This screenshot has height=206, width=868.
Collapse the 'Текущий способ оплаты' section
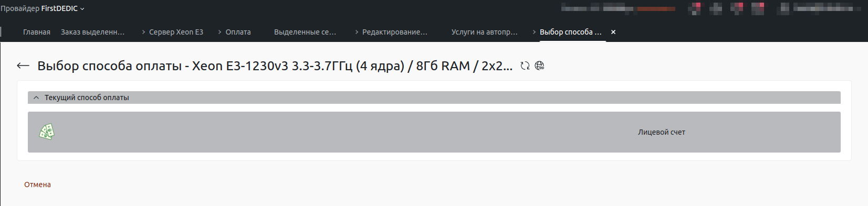click(x=36, y=97)
